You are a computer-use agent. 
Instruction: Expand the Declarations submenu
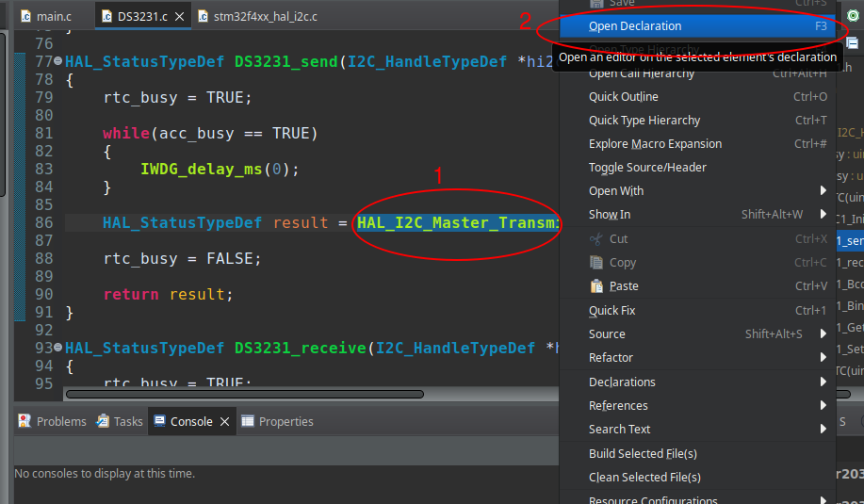697,382
